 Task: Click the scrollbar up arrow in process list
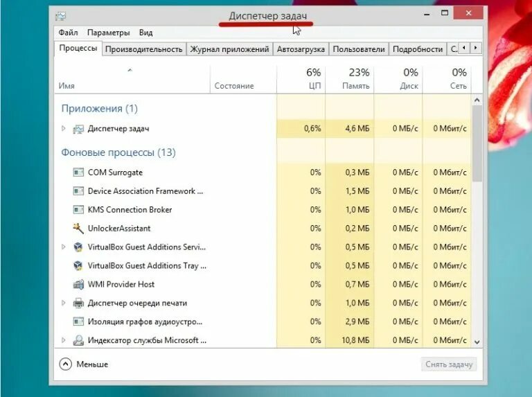[x=477, y=100]
